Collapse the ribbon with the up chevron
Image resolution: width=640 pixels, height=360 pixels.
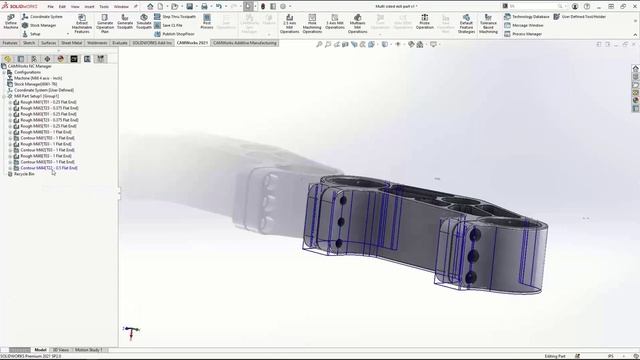[635, 35]
